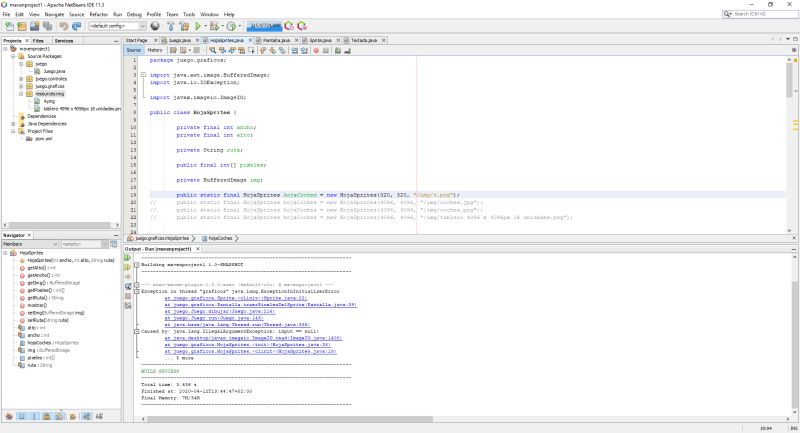Collapse the import code fold on line 3
This screenshot has width=800, height=433.
(143, 75)
